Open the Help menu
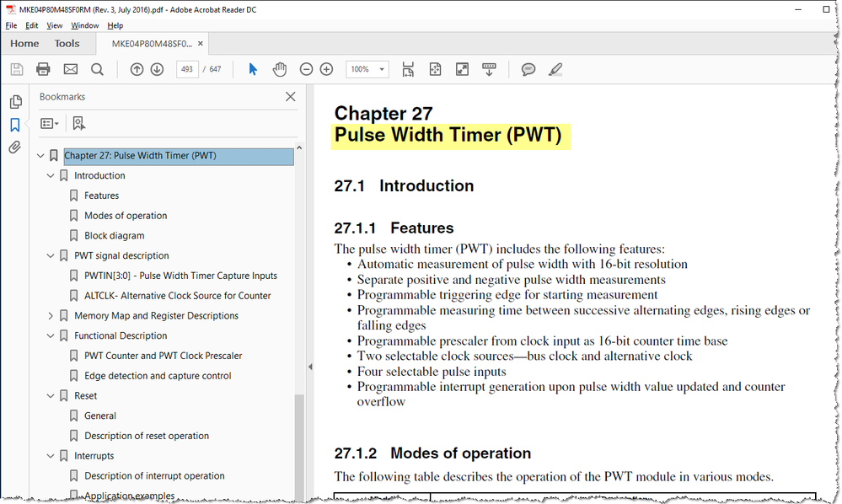This screenshot has width=842, height=504. click(x=115, y=25)
